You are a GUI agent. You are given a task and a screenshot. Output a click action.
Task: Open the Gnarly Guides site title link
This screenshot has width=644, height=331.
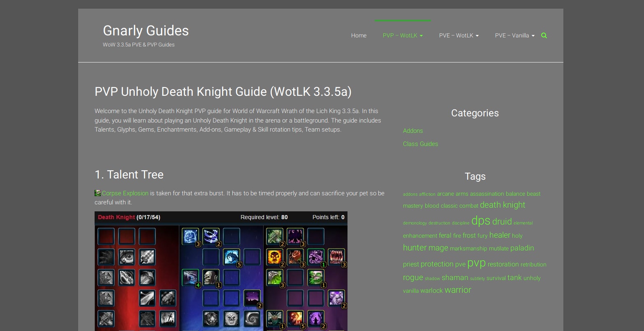pos(146,30)
